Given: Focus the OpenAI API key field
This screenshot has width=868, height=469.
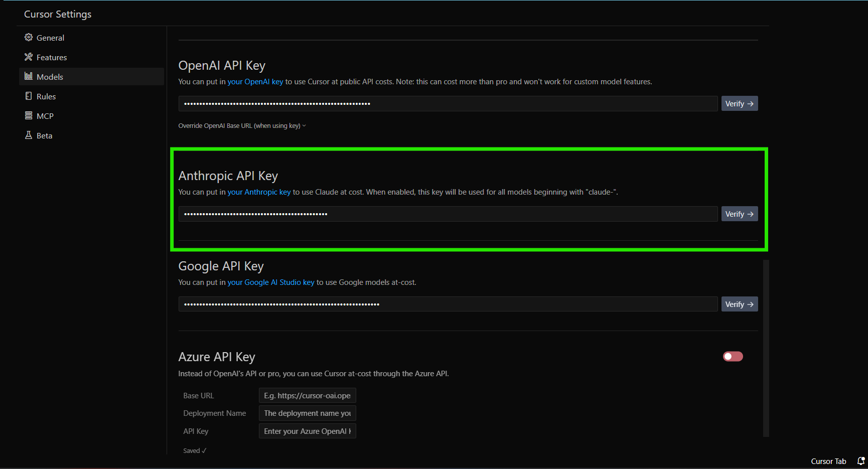Looking at the screenshot, I should pos(448,103).
